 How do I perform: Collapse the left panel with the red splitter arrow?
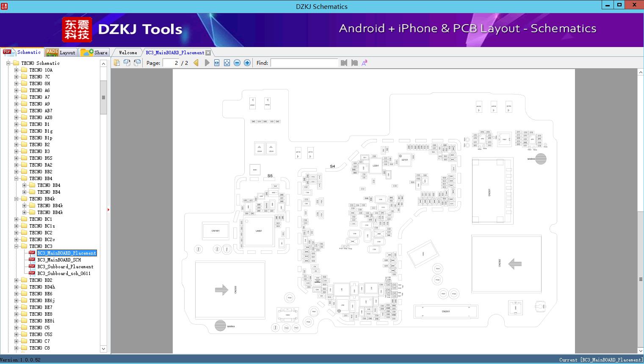point(108,210)
